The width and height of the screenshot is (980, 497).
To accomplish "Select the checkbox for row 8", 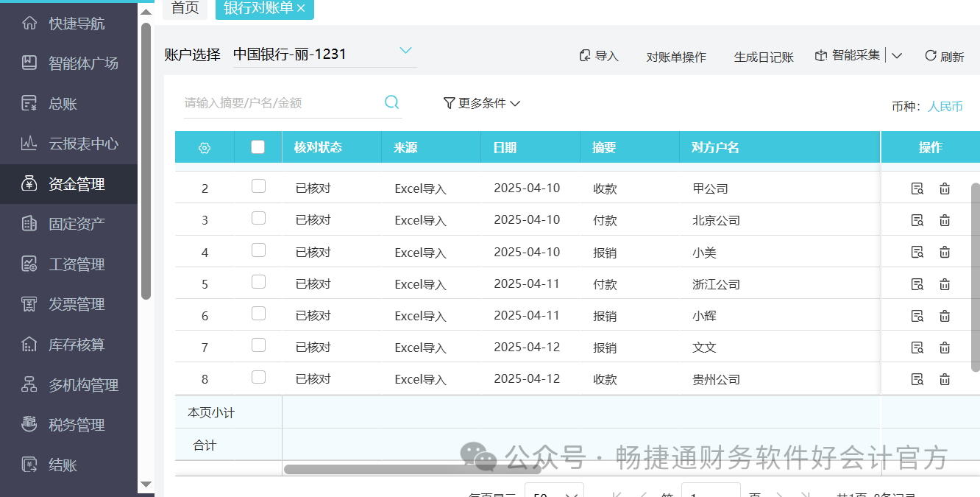I will coord(258,376).
